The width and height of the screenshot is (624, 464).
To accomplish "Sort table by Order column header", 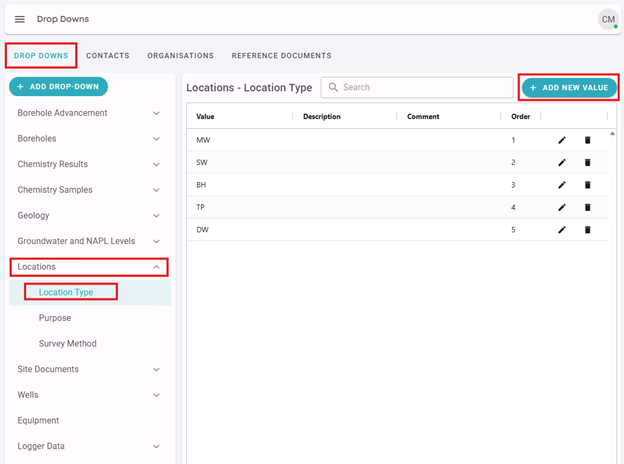I will (520, 117).
